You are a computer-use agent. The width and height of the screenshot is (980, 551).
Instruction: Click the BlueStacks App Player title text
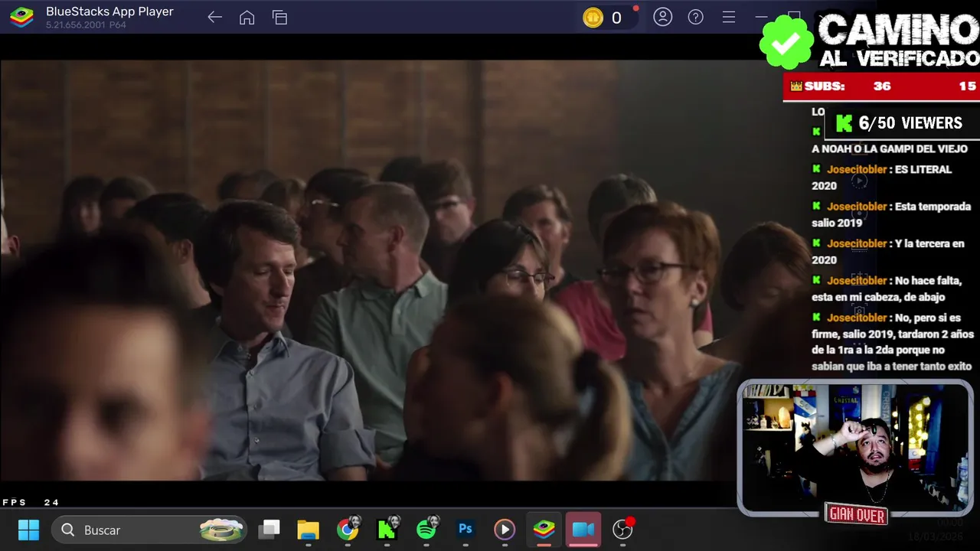[109, 11]
